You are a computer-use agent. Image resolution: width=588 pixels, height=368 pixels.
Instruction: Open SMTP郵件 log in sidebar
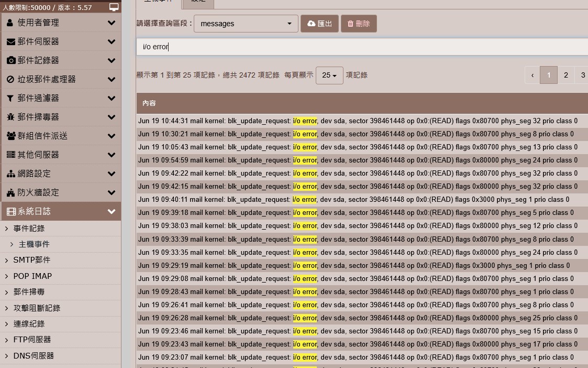[32, 260]
